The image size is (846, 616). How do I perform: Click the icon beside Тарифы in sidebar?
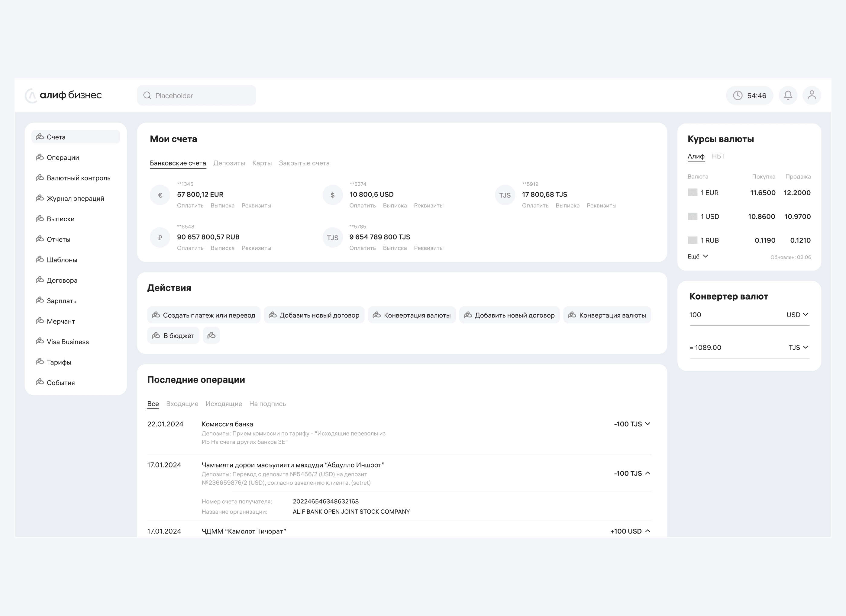[40, 362]
